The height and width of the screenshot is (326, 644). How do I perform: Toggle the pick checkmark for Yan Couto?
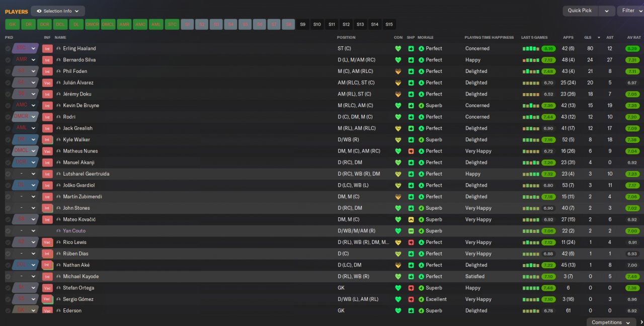(x=8, y=231)
